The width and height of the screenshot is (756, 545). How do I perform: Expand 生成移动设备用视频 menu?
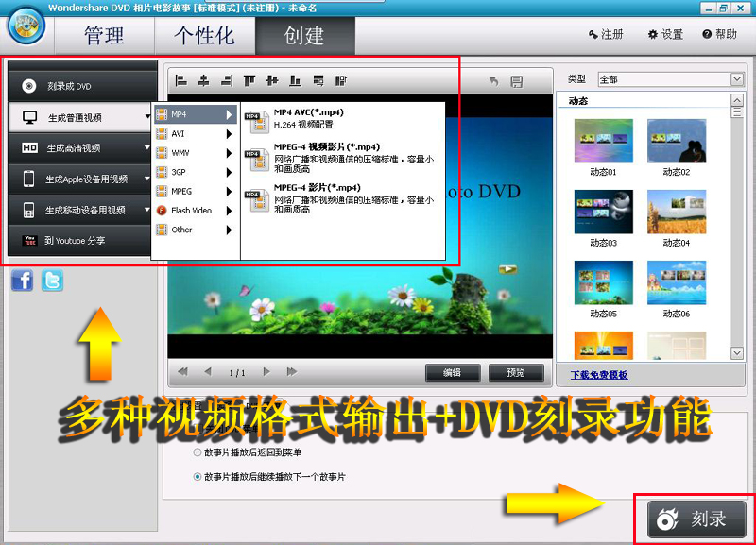pos(80,210)
